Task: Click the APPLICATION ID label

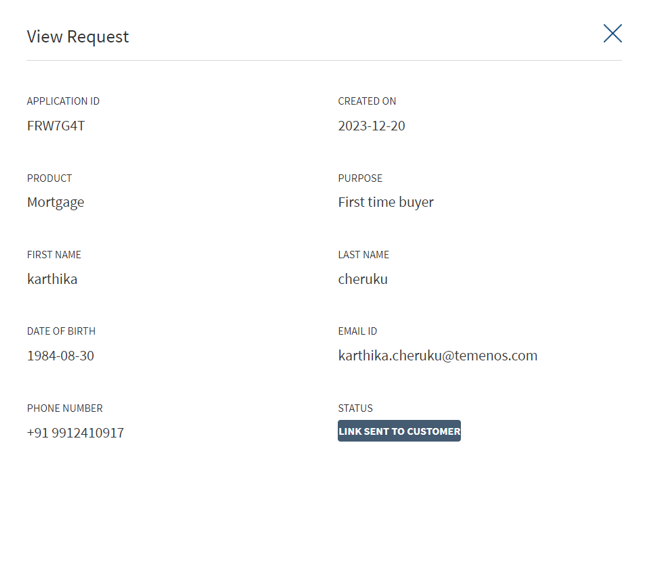Action: click(x=63, y=101)
